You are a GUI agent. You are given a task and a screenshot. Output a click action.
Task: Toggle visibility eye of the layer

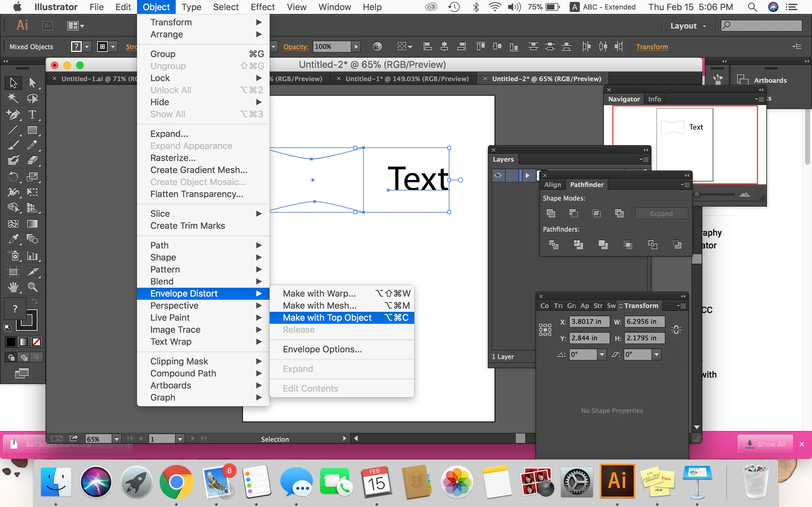tap(498, 175)
